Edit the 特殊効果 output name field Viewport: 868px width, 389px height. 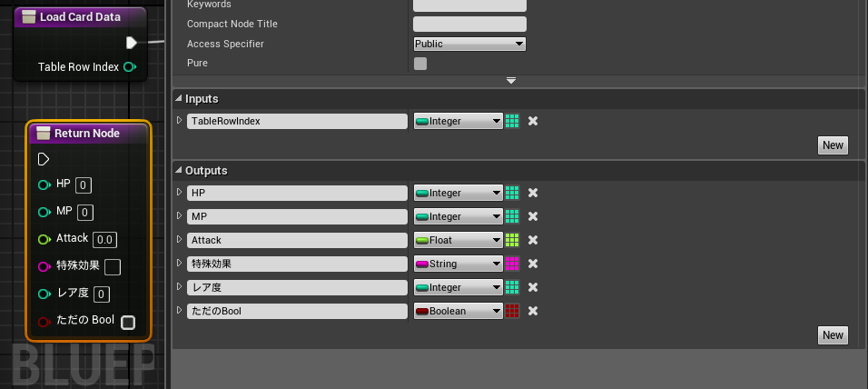tap(297, 264)
